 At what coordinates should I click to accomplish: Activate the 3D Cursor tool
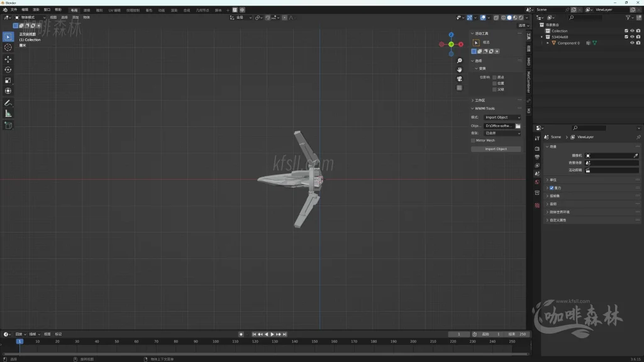tap(8, 47)
